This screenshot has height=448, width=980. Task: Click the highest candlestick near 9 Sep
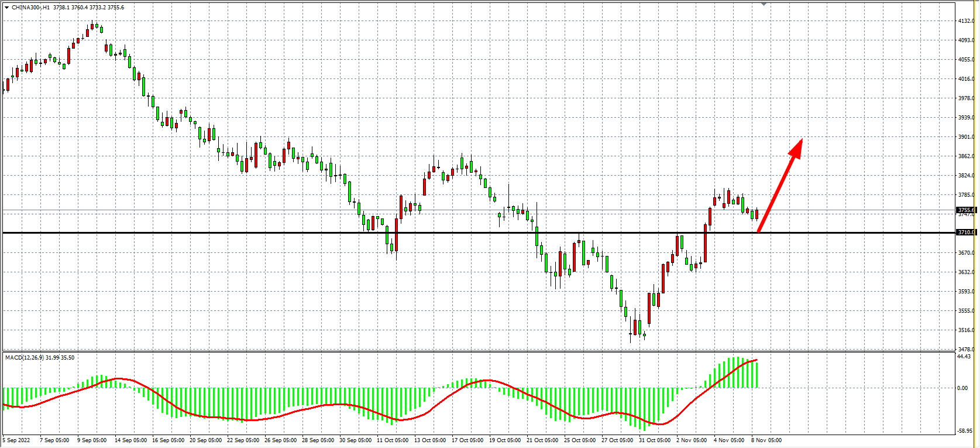pos(92,26)
